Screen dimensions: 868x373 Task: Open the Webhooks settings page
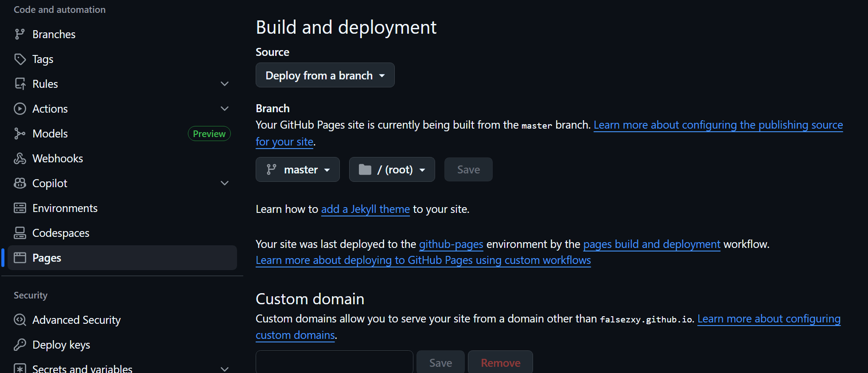pos(122,158)
